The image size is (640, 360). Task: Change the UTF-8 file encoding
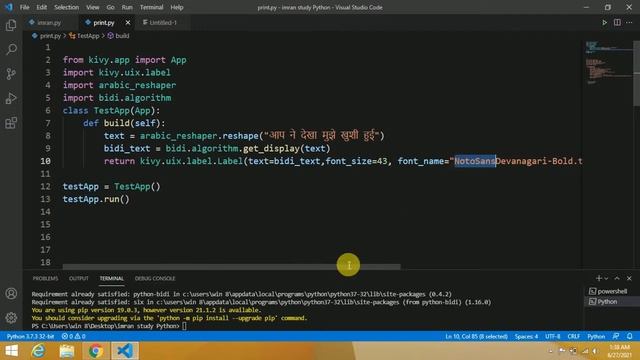coord(553,336)
